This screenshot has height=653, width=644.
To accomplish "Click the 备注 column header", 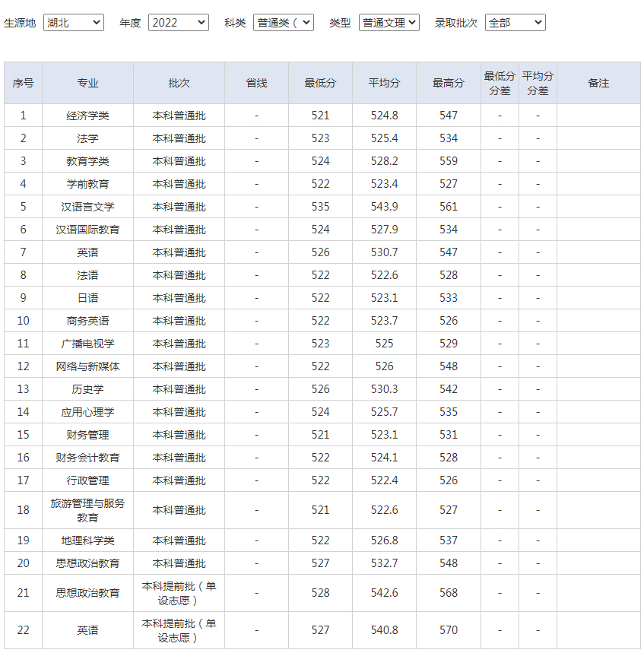I will coord(598,83).
